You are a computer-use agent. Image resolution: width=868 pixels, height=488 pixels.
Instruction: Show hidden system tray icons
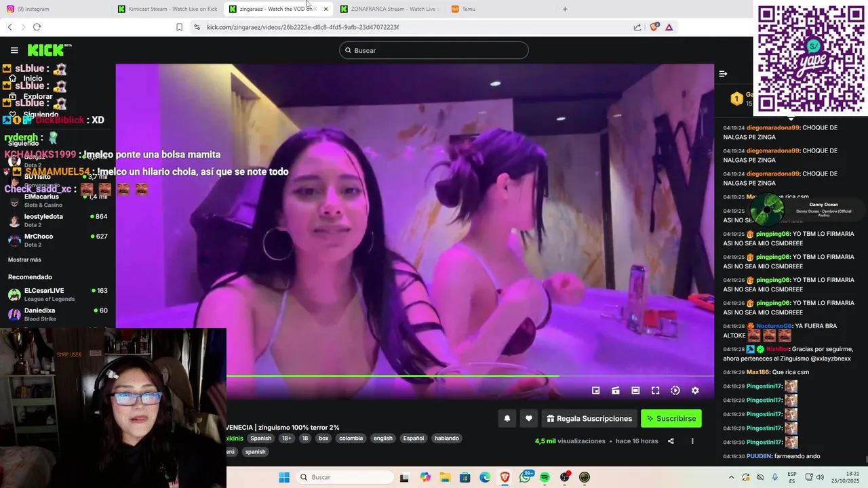click(731, 477)
